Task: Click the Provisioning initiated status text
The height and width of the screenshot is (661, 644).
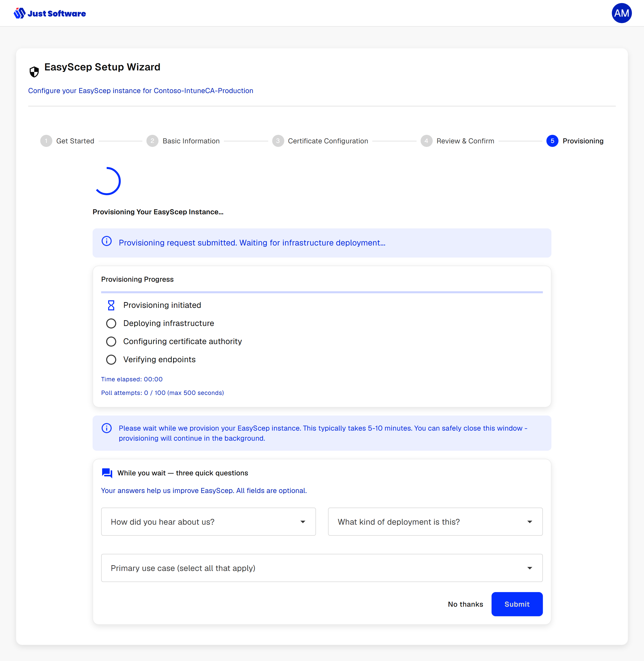Action: (x=162, y=305)
